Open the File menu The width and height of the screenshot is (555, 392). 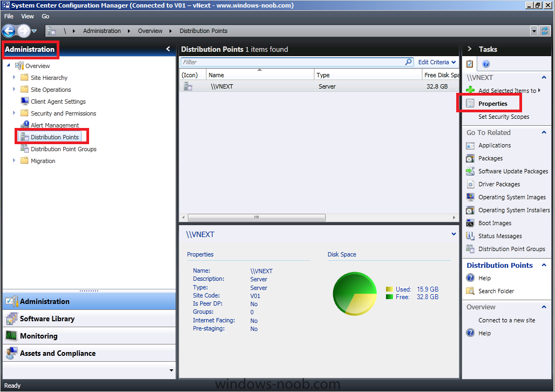[x=9, y=16]
